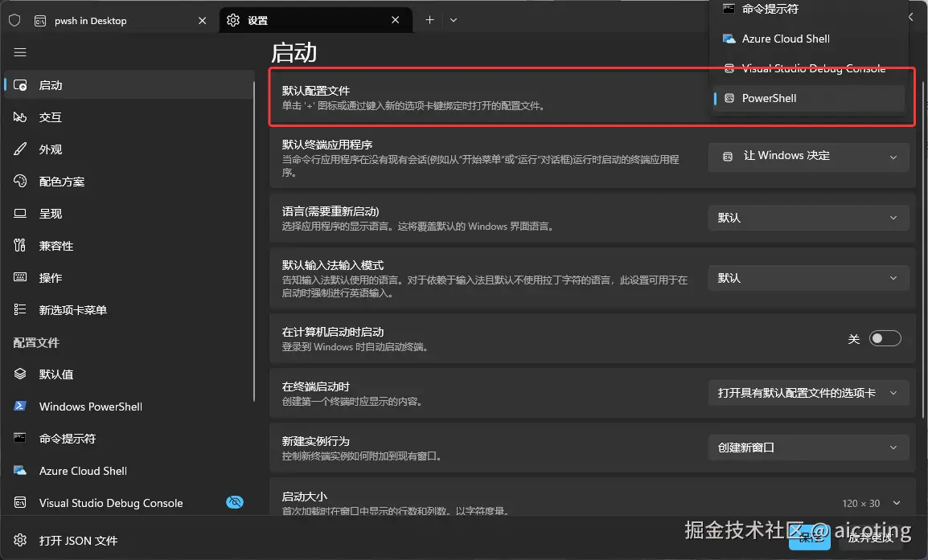Click the 外观 paintbrush icon in the sidebar
The height and width of the screenshot is (560, 928).
(20, 149)
